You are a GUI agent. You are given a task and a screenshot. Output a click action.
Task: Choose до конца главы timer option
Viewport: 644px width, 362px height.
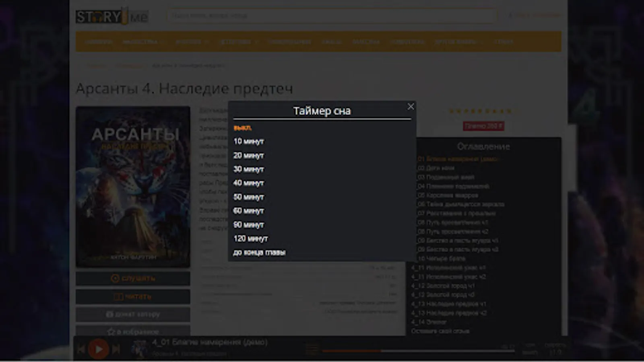(x=260, y=253)
